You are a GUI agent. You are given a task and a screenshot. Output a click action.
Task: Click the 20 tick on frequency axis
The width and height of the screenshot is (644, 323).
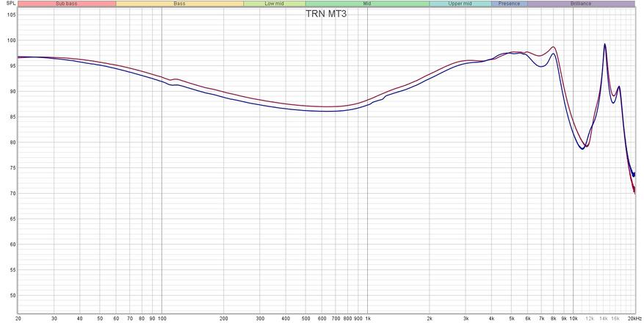click(18, 319)
